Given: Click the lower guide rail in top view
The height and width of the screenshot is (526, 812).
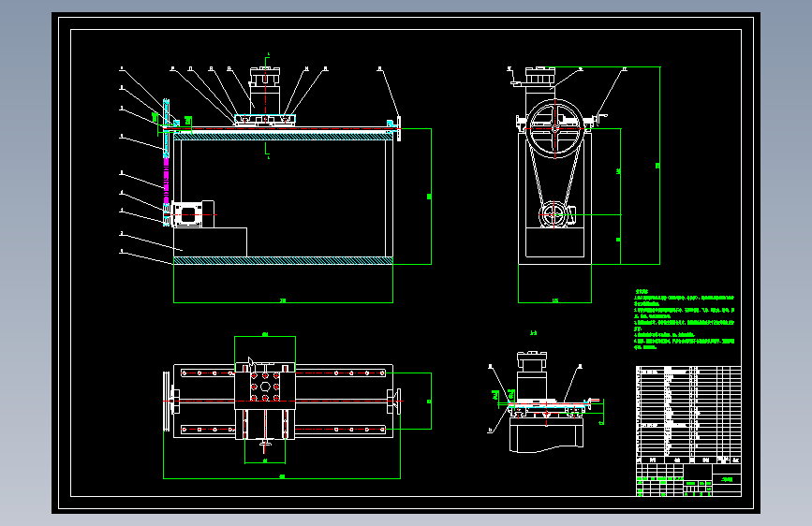Looking at the screenshot, I should [x=283, y=430].
